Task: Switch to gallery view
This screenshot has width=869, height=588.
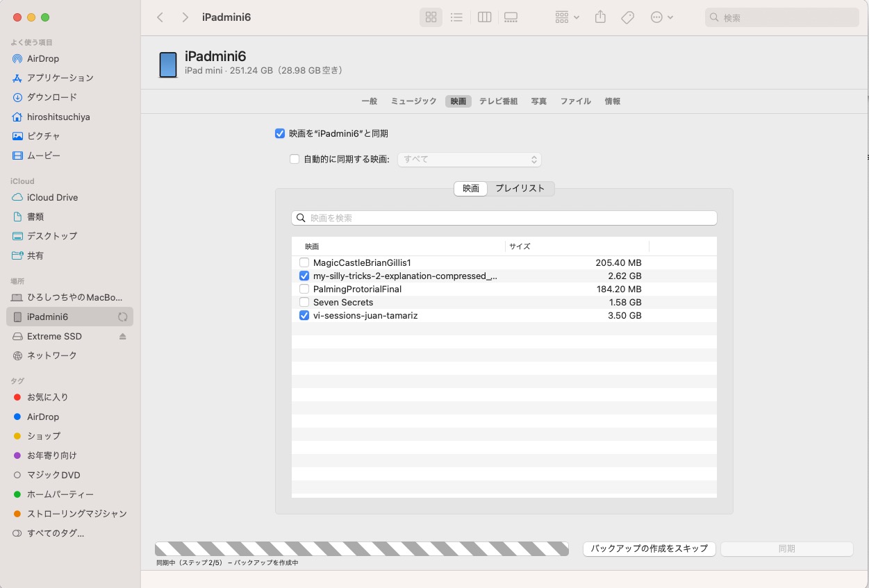Action: 511,17
